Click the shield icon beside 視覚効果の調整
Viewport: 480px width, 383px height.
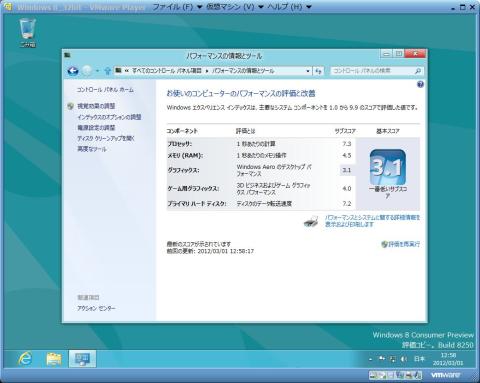click(x=70, y=106)
